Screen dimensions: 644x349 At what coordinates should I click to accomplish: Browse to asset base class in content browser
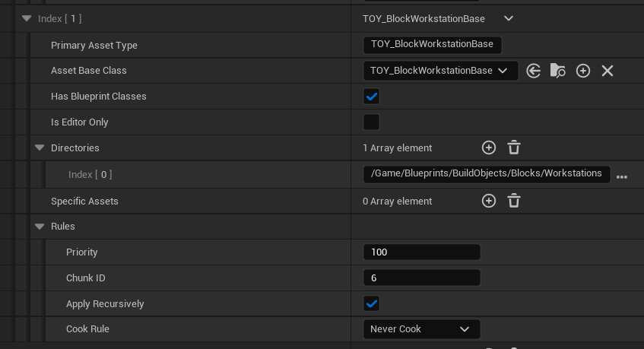pos(558,71)
